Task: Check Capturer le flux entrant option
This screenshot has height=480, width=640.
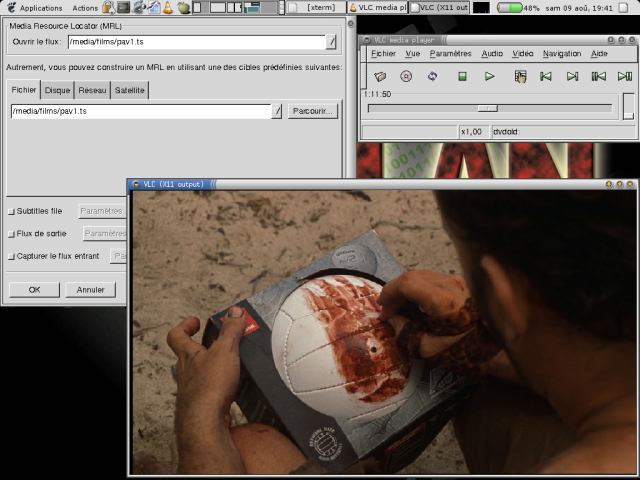Action: pyautogui.click(x=12, y=256)
